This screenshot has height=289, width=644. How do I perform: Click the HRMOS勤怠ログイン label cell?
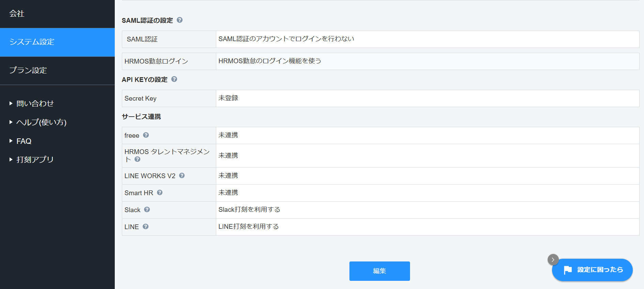pyautogui.click(x=169, y=61)
